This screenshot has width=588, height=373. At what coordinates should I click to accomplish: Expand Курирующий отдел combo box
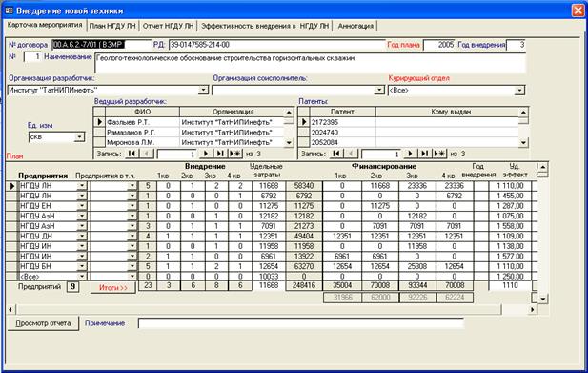519,90
